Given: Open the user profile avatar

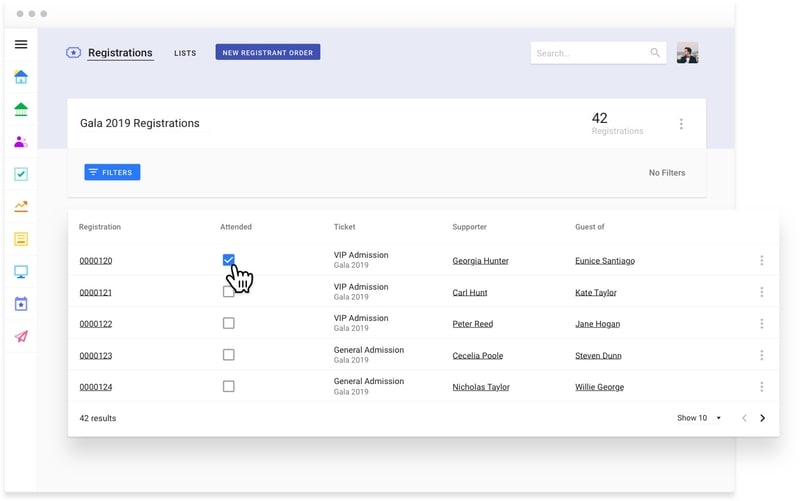Looking at the screenshot, I should point(687,53).
